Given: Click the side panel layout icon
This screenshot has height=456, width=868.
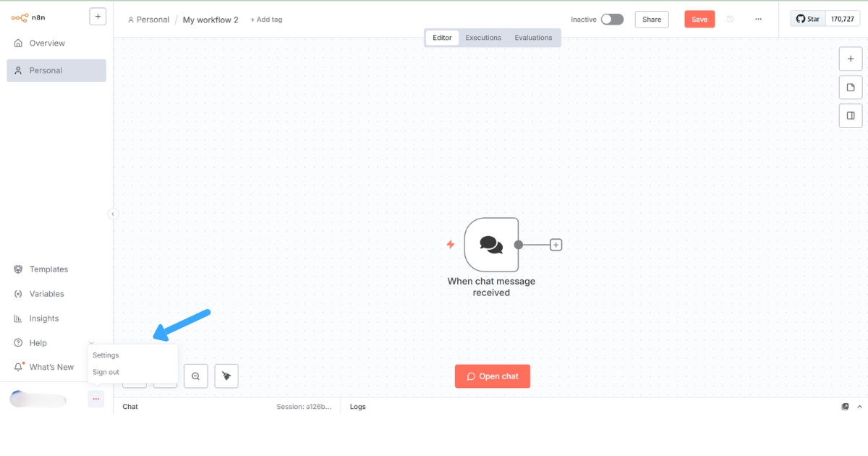Looking at the screenshot, I should point(851,116).
